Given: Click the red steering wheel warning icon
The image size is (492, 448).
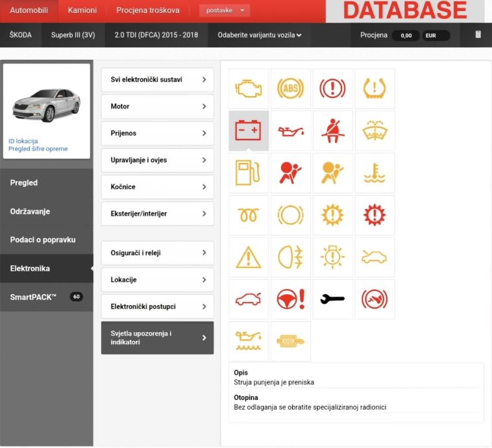Looking at the screenshot, I should 290,299.
